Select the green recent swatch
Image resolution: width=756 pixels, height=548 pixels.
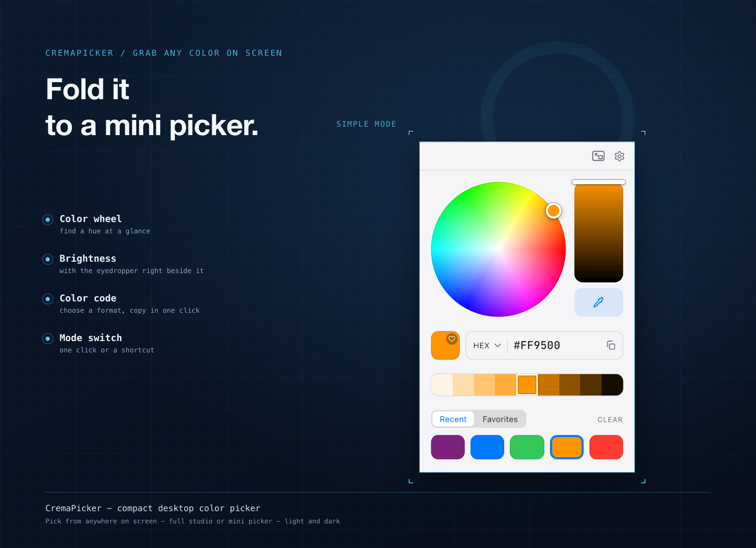click(527, 447)
